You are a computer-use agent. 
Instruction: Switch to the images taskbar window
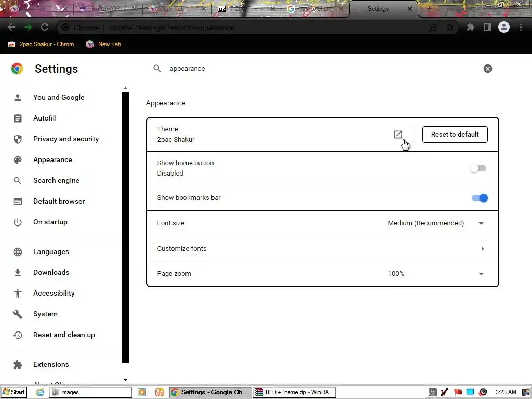click(x=91, y=392)
